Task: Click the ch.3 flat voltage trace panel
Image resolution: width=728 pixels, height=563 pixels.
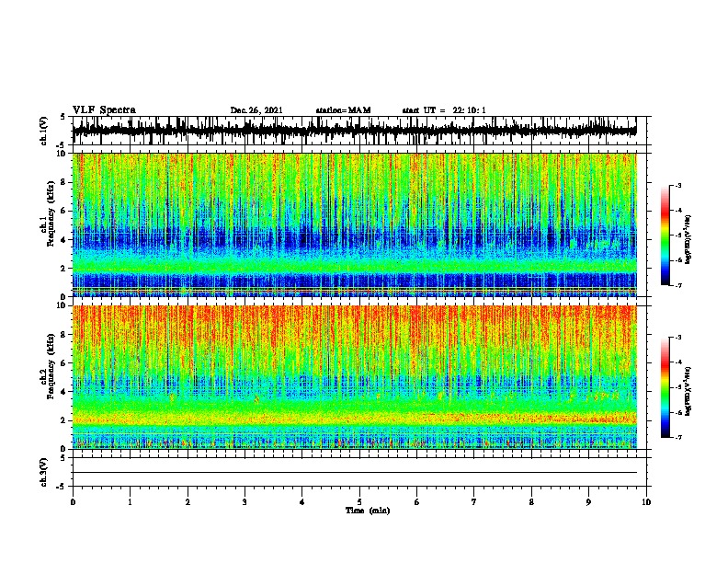Action: click(x=359, y=472)
